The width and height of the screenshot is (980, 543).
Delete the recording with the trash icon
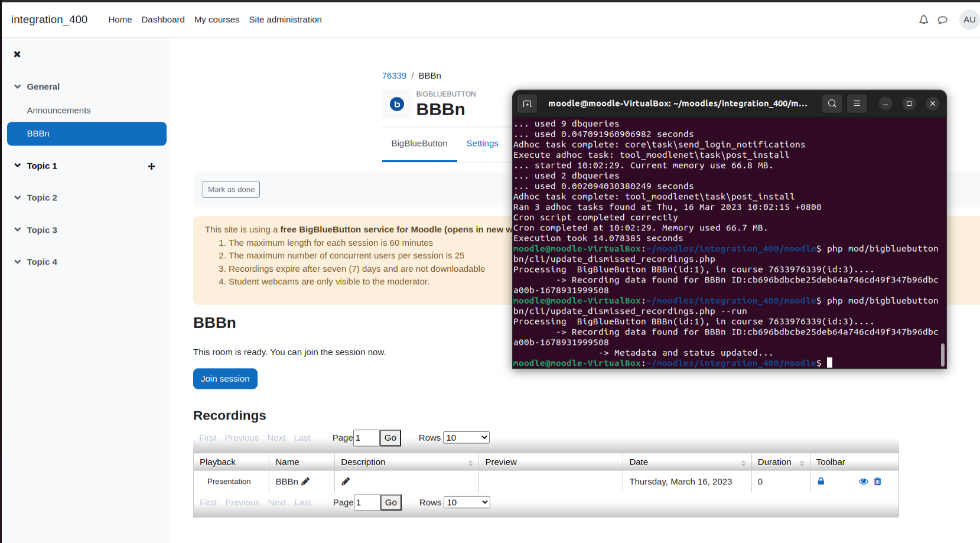(x=877, y=482)
